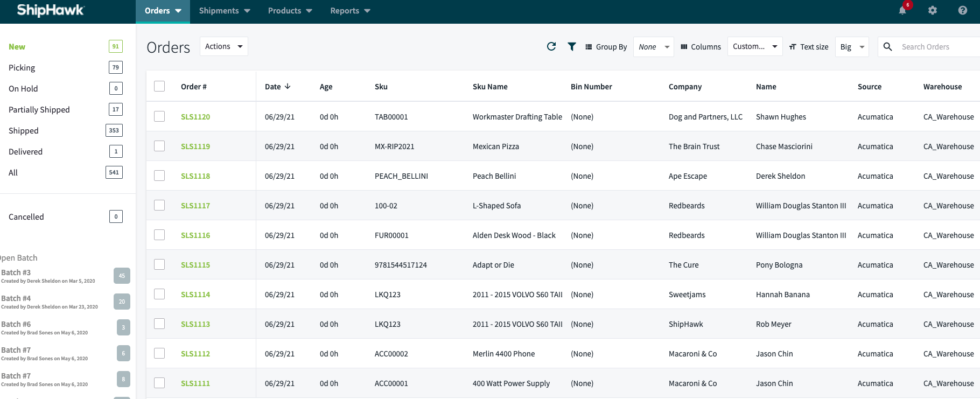
Task: Click the Group By list icon
Action: tap(589, 47)
